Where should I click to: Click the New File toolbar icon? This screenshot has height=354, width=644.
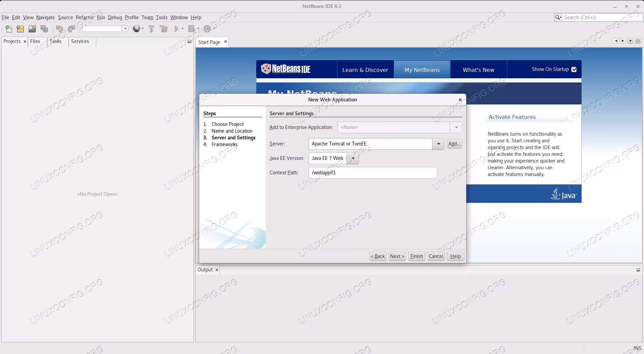click(x=9, y=29)
